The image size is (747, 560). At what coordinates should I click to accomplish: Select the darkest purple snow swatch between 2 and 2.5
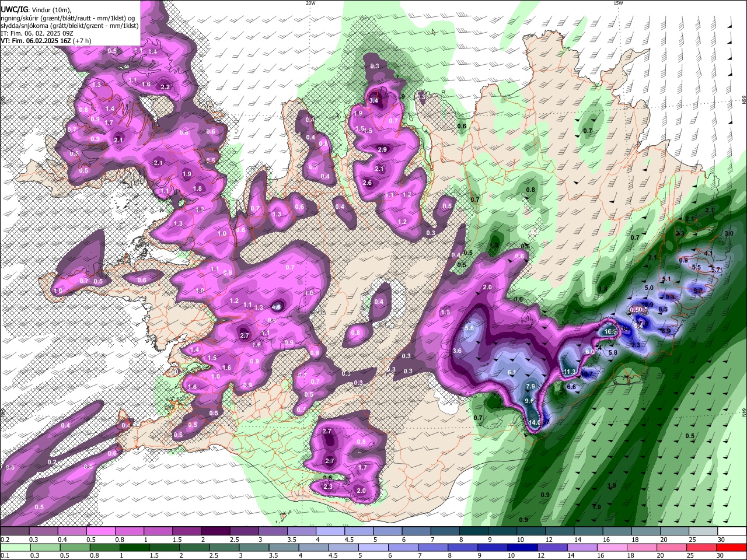tap(215, 531)
